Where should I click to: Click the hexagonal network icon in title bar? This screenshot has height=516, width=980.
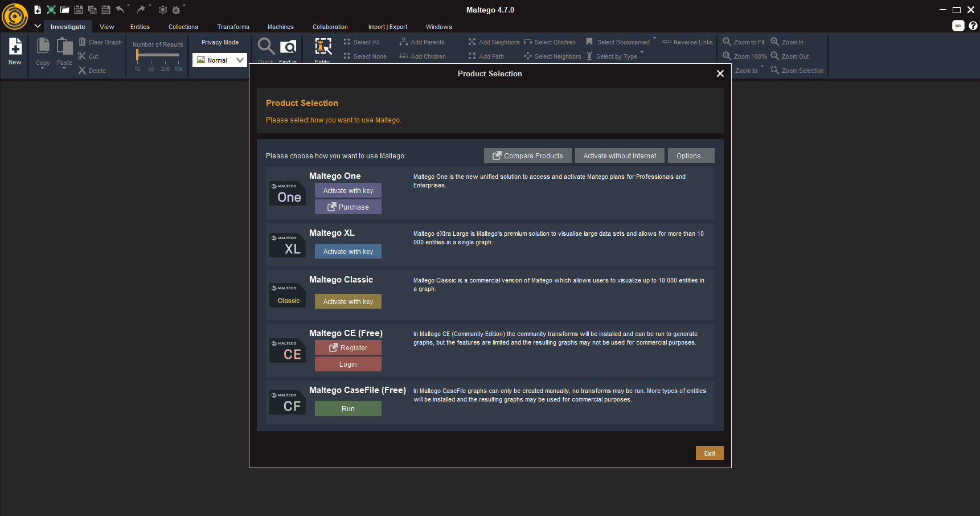163,10
